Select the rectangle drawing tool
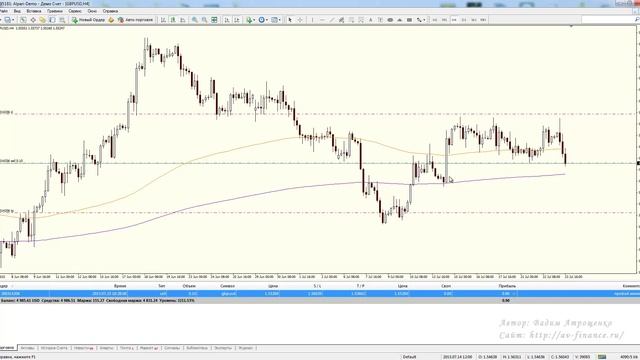 coord(409,20)
